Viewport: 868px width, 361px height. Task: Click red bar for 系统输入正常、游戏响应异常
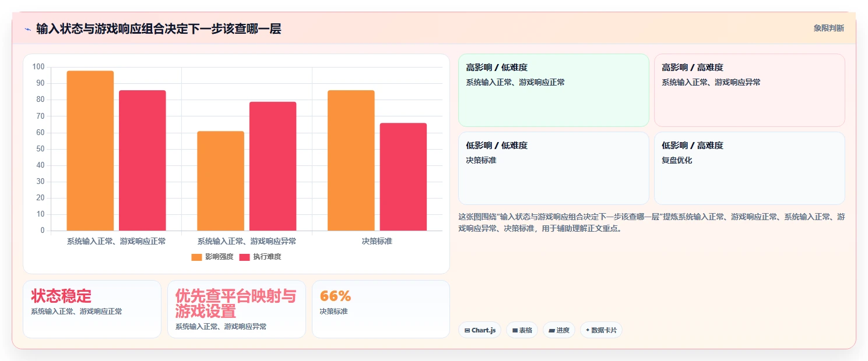click(x=273, y=167)
